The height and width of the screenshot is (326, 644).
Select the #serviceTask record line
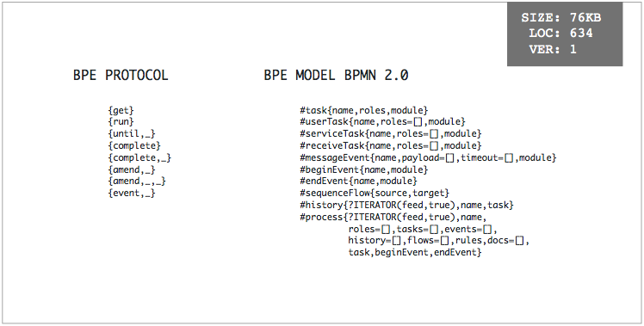(391, 134)
